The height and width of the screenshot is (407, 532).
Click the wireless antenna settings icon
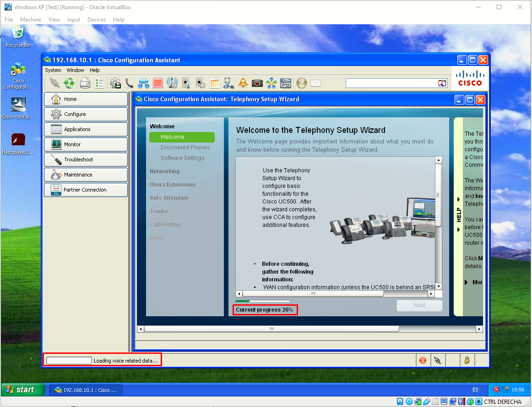(x=172, y=83)
